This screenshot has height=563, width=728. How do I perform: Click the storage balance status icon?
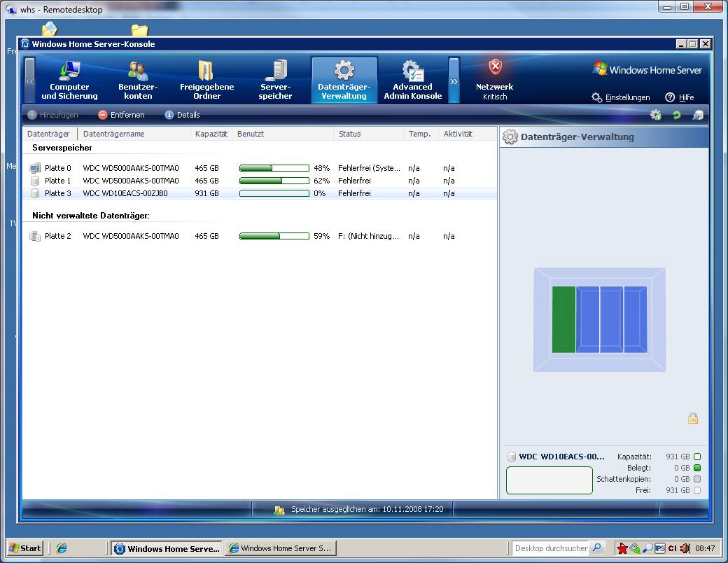pos(279,510)
